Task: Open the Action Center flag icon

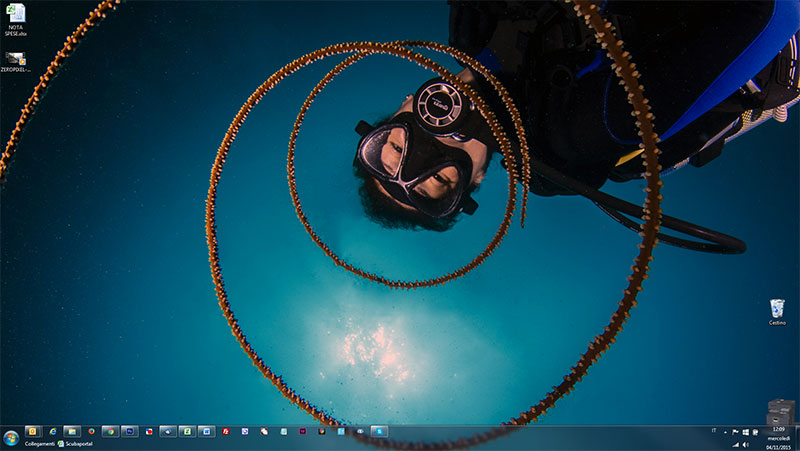Action: pyautogui.click(x=735, y=432)
